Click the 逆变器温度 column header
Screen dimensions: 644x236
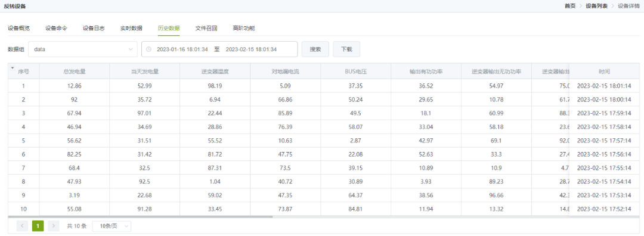215,72
